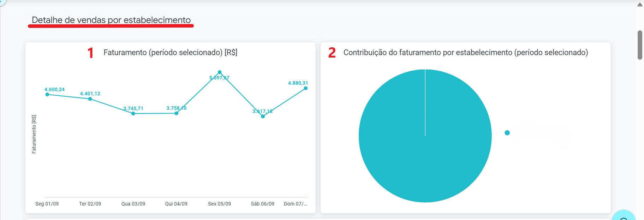Click the teal legend dot beside the pie chart
The height and width of the screenshot is (220, 644).
507,133
